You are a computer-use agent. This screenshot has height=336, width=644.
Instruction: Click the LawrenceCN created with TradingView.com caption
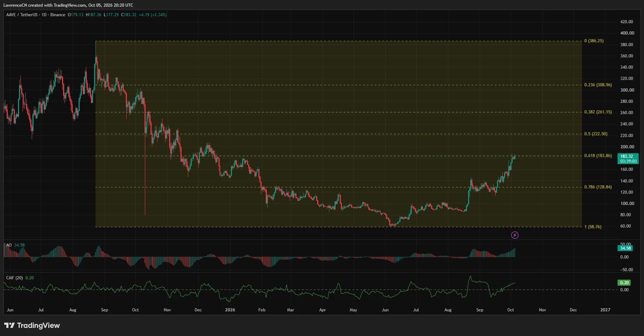pyautogui.click(x=68, y=5)
